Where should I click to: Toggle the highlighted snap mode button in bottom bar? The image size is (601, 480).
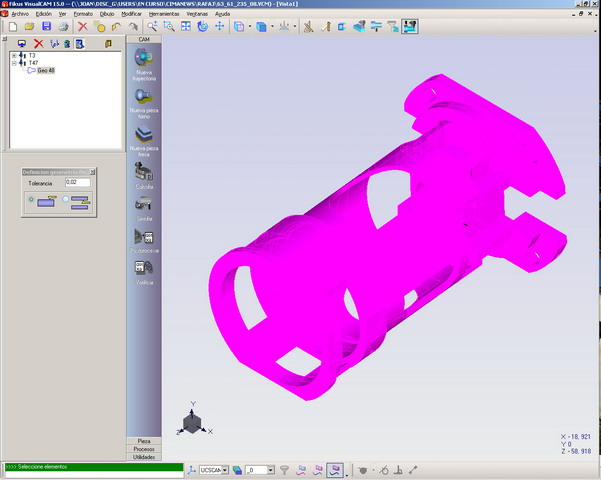coord(336,469)
